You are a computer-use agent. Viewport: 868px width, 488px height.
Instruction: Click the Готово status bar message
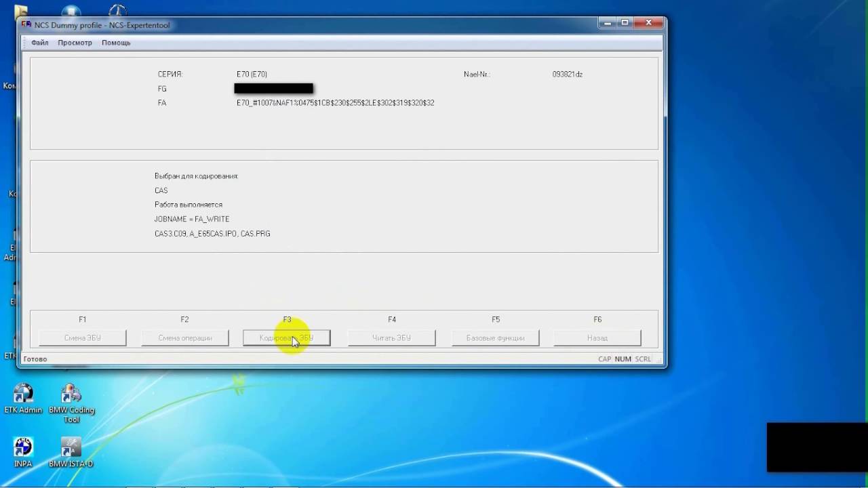click(35, 359)
